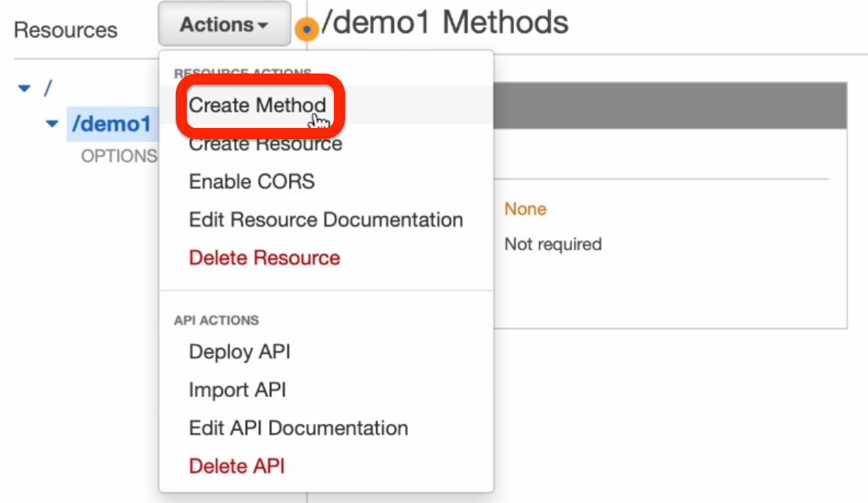This screenshot has height=503, width=868.
Task: Click the red Delete Resource option
Action: 264,258
